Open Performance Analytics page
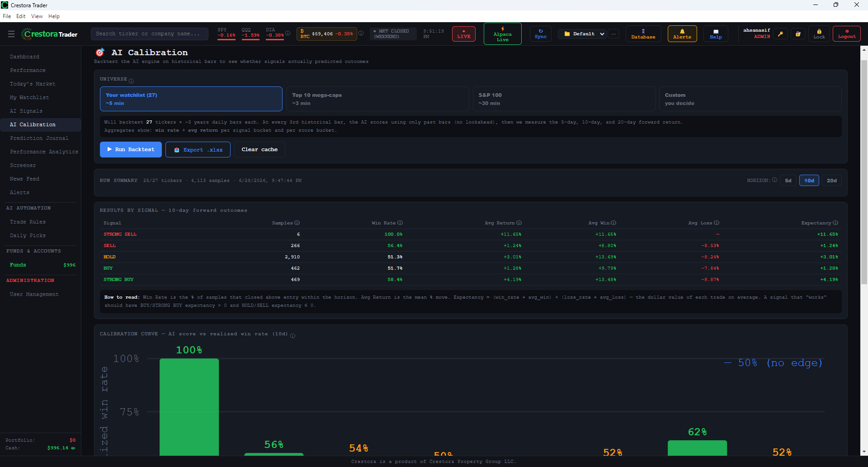Screen dimensions: 868x467 tap(41, 152)
